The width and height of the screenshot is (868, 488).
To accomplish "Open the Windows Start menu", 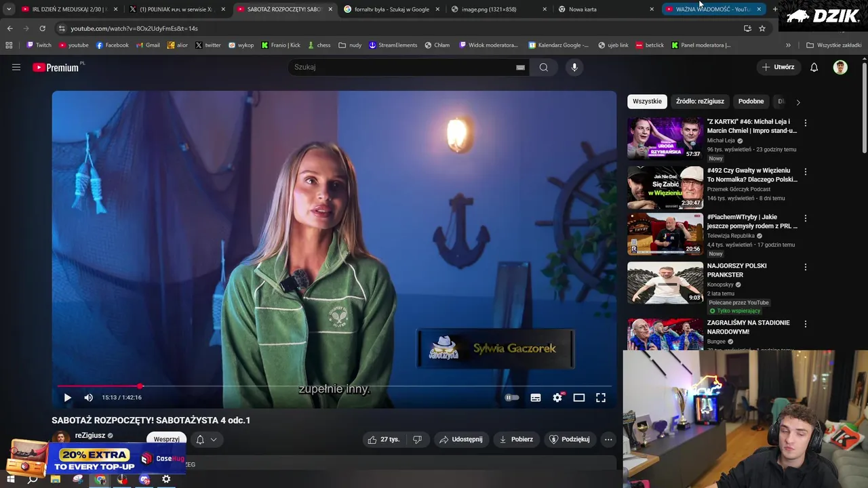I will click(x=11, y=479).
